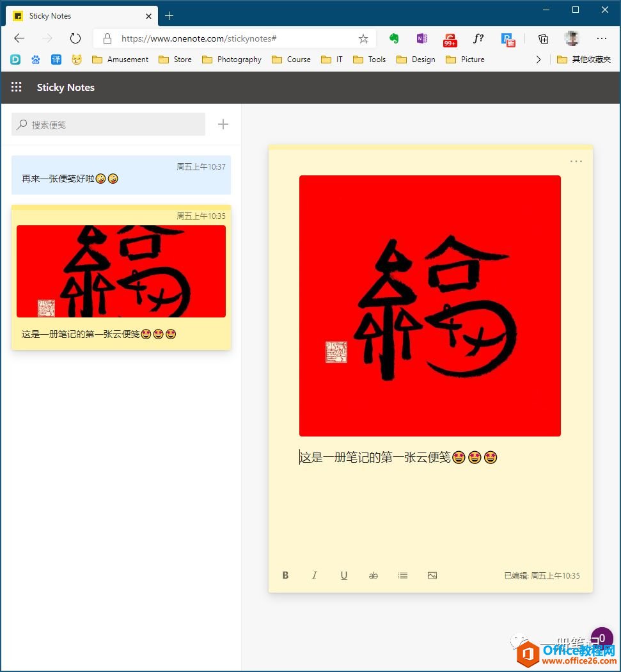Open the 其他收藏夹 bookmarks folder
This screenshot has height=672, width=621.
(x=584, y=60)
